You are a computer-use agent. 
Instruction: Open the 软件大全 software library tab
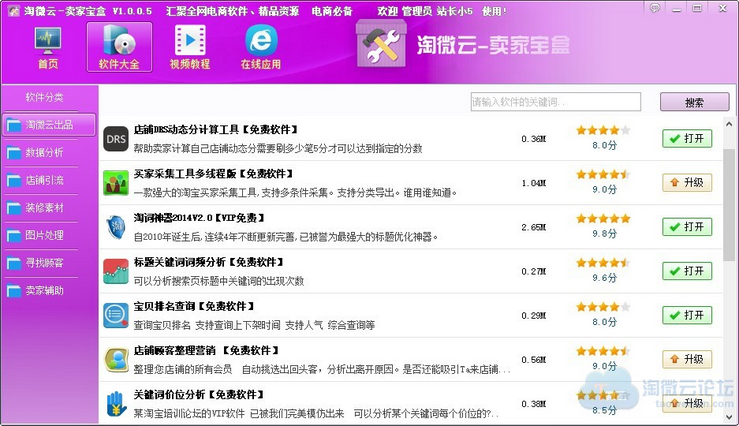point(119,47)
